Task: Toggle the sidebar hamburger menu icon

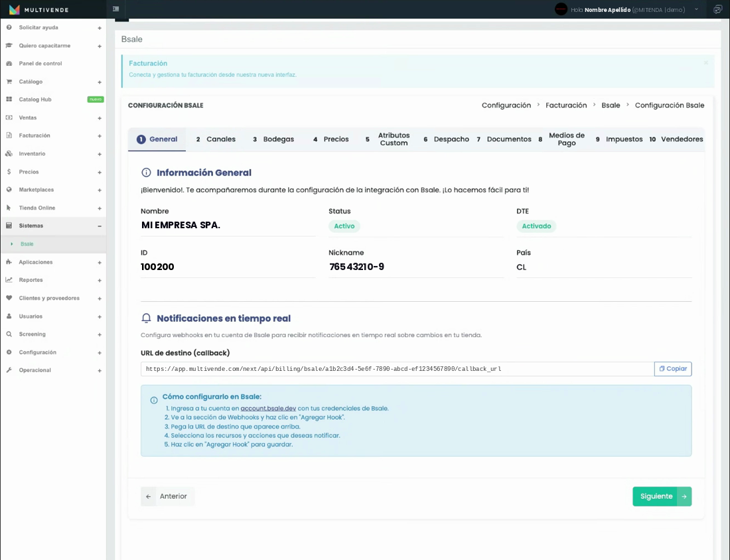Action: (x=116, y=9)
